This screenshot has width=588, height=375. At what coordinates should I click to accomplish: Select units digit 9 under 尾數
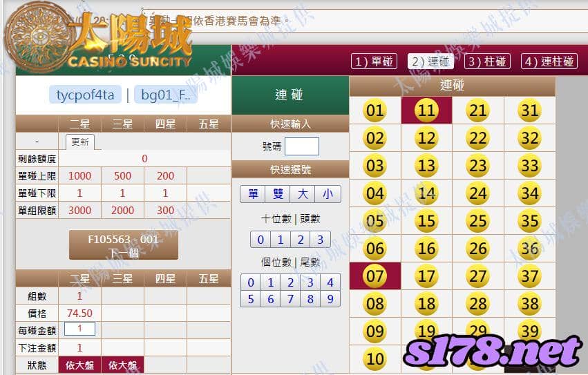pos(330,299)
